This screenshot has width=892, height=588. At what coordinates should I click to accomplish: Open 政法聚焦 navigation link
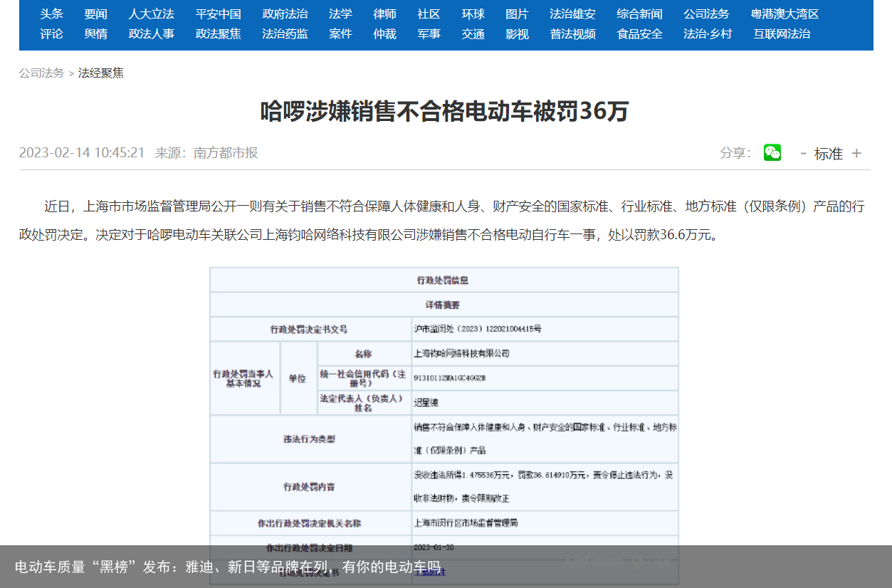coord(218,33)
